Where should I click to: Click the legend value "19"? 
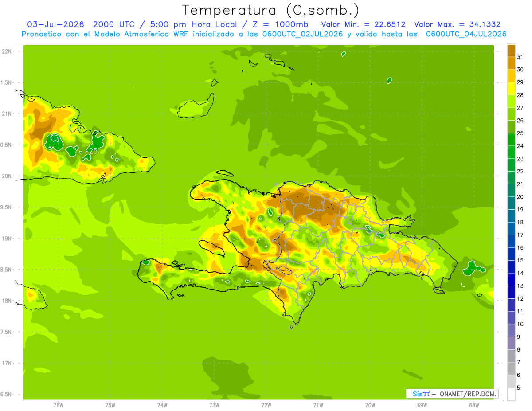tap(520, 209)
